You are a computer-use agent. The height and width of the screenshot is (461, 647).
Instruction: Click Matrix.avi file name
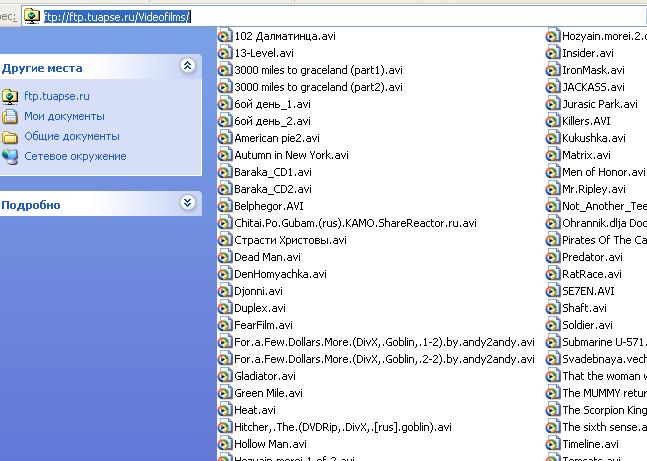pos(586,155)
